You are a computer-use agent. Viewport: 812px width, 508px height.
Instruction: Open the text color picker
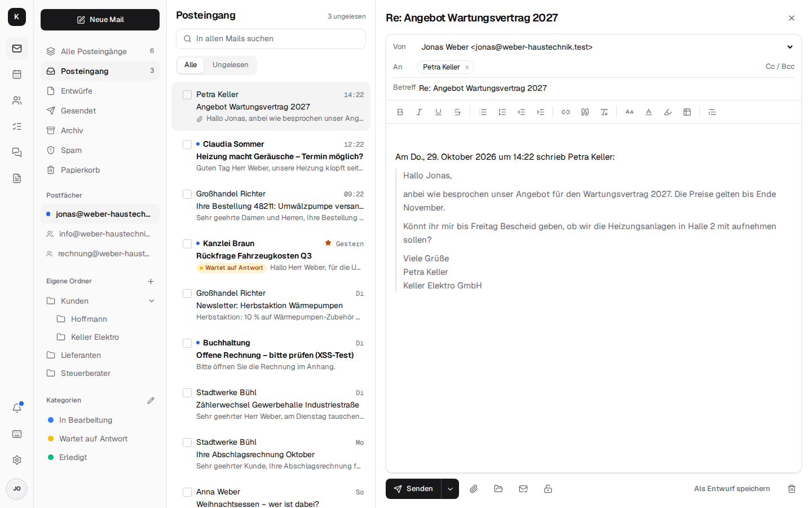[648, 112]
